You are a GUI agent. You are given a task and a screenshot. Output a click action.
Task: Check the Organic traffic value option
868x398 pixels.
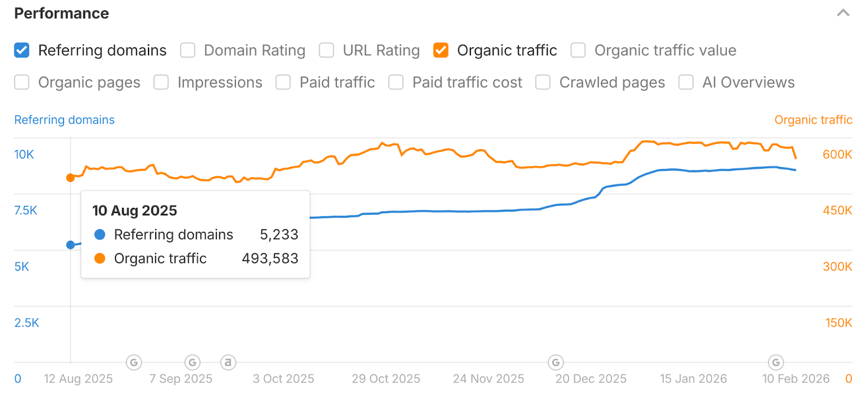click(x=578, y=50)
